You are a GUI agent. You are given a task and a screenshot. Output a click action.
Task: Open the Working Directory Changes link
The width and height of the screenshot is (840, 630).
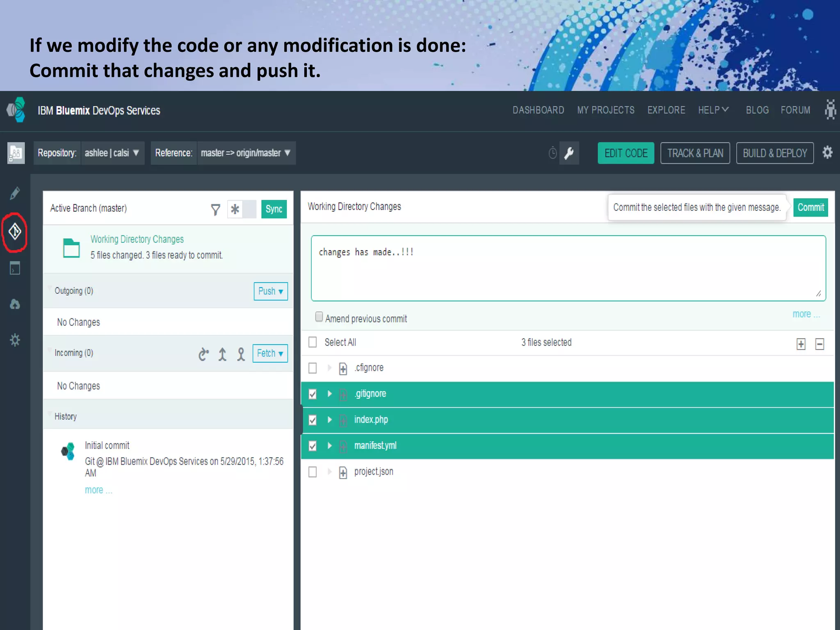(137, 239)
